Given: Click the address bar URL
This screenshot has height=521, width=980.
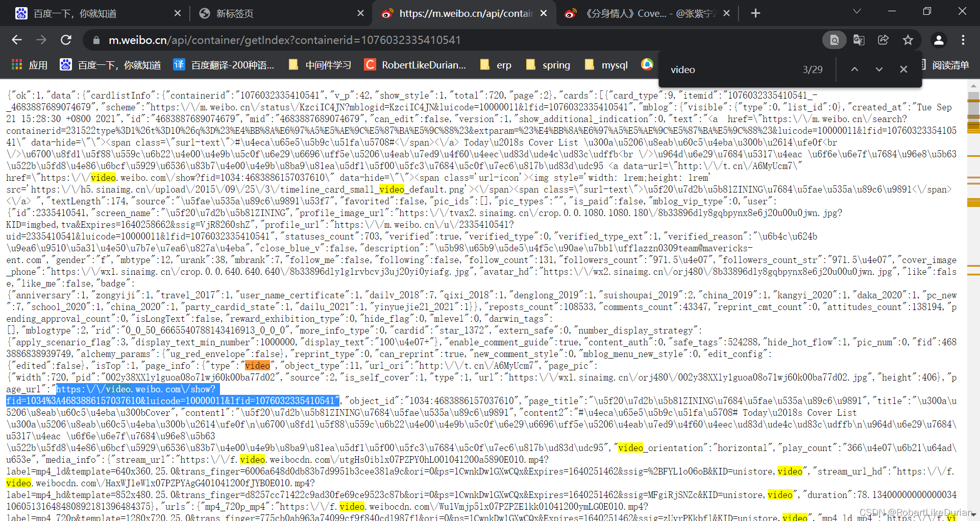Looking at the screenshot, I should tap(285, 40).
